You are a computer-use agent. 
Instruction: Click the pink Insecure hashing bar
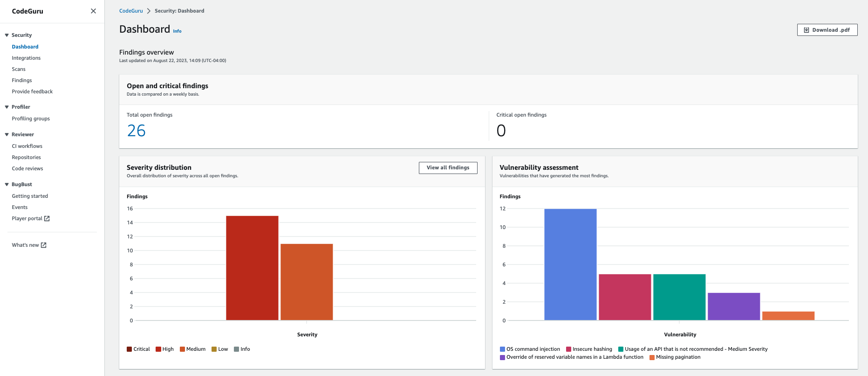625,297
